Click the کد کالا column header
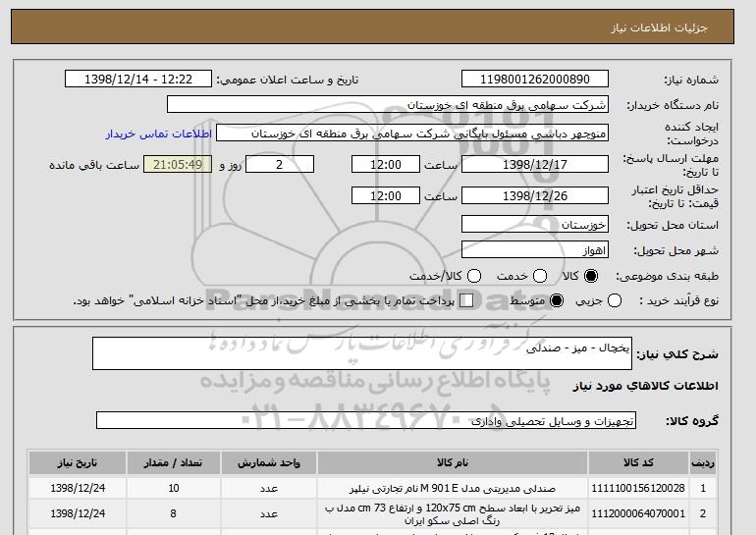Image resolution: width=756 pixels, height=535 pixels. click(638, 463)
